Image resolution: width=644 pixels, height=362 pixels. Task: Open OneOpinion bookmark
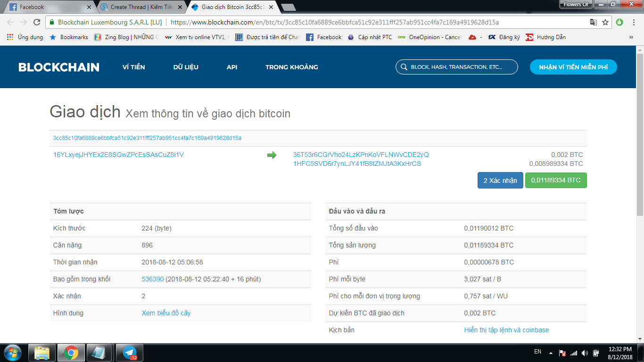429,37
